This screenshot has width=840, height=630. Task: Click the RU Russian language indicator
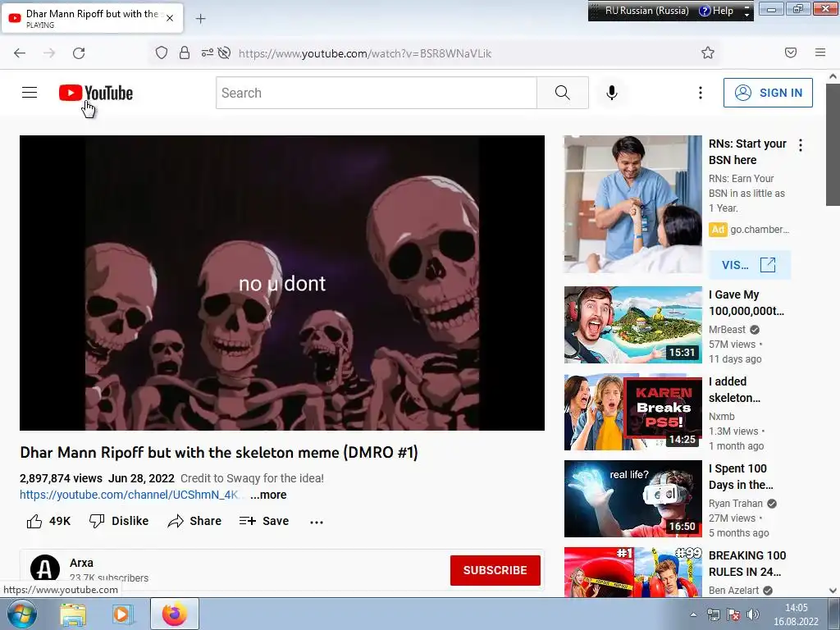[x=646, y=11]
